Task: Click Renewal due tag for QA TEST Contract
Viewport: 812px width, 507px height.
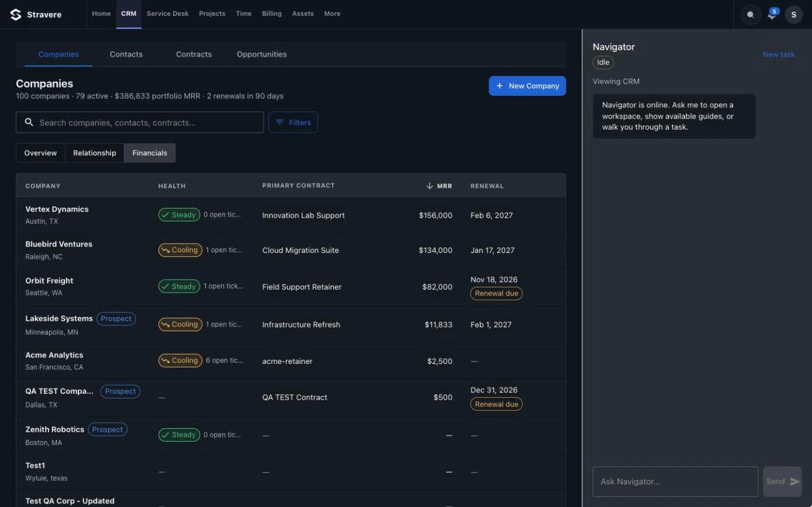Action: click(496, 404)
